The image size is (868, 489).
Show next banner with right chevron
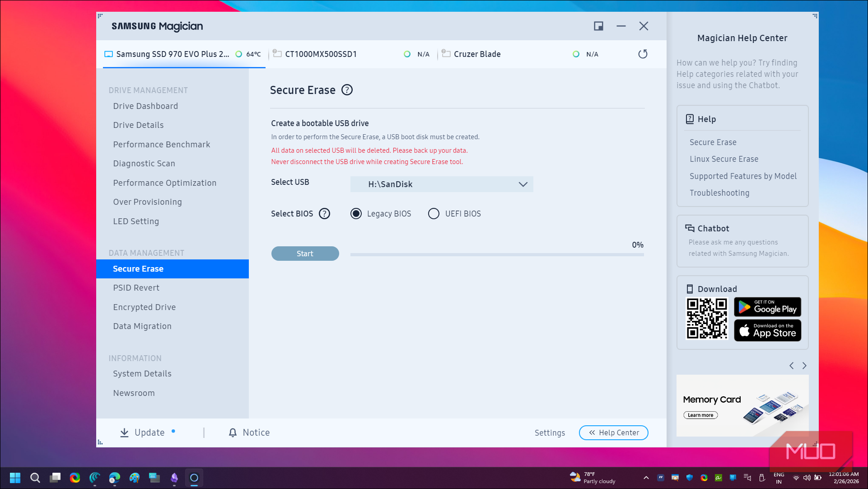tap(804, 366)
